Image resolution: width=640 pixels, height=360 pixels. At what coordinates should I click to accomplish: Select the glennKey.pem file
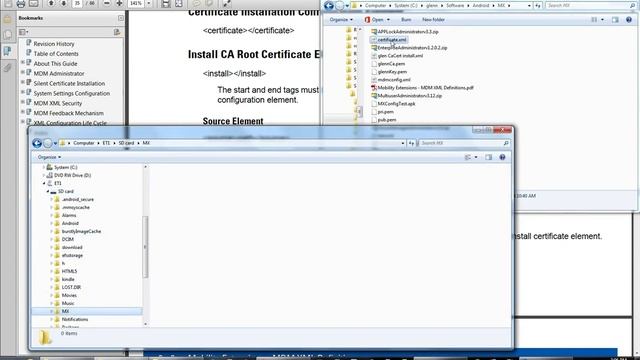click(389, 72)
